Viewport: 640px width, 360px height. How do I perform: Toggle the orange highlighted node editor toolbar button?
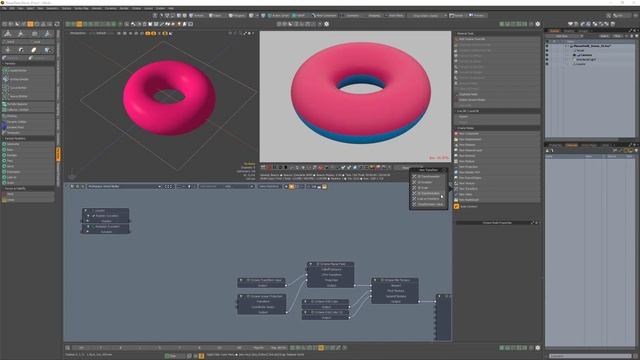[x=291, y=187]
